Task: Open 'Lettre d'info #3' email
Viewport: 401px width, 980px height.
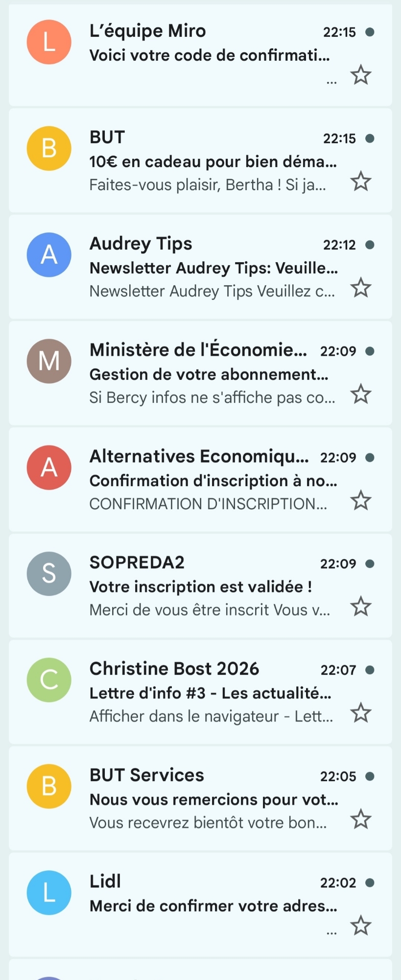Action: pyautogui.click(x=211, y=693)
